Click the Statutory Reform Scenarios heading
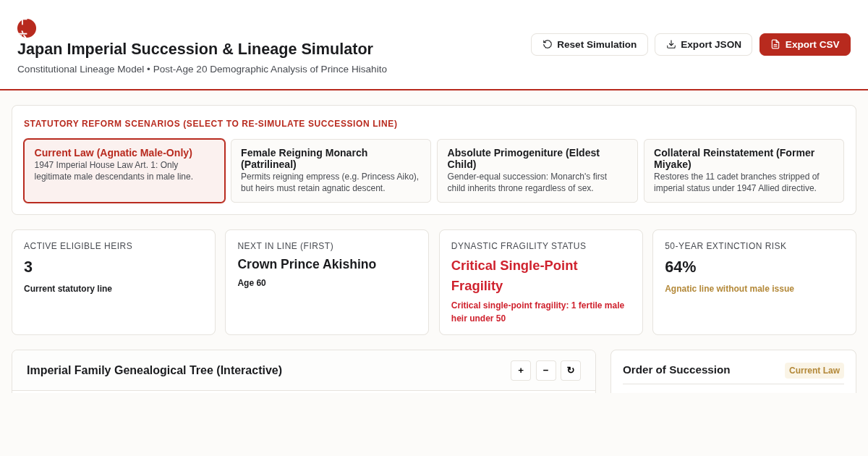The height and width of the screenshot is (456, 868). click(210, 124)
